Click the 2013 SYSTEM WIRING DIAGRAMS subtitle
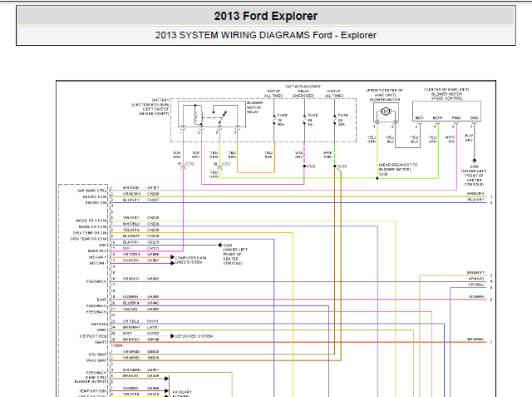Viewport: 532px width, 397px height. coord(266,35)
